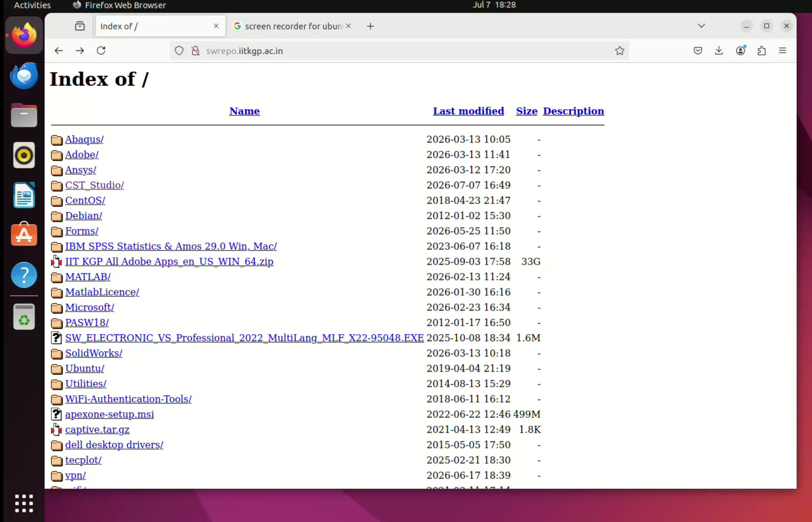Click Firefox Web Browser app menu

pyautogui.click(x=119, y=5)
